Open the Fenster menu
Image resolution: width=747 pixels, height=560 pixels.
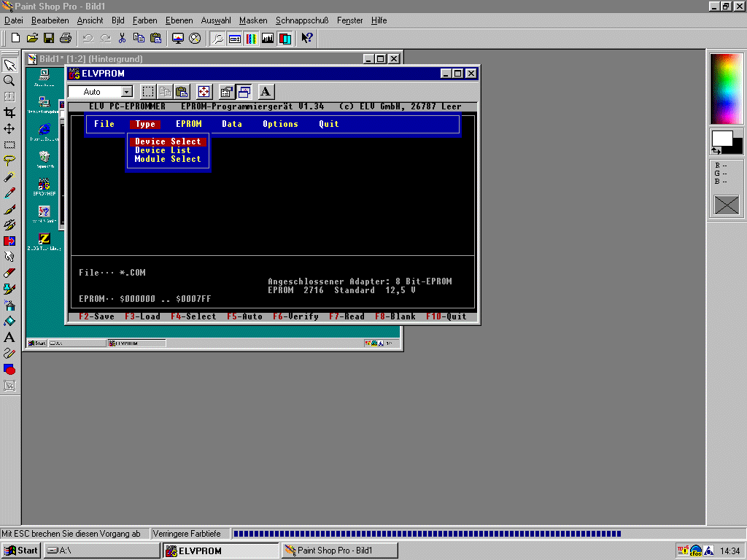349,20
